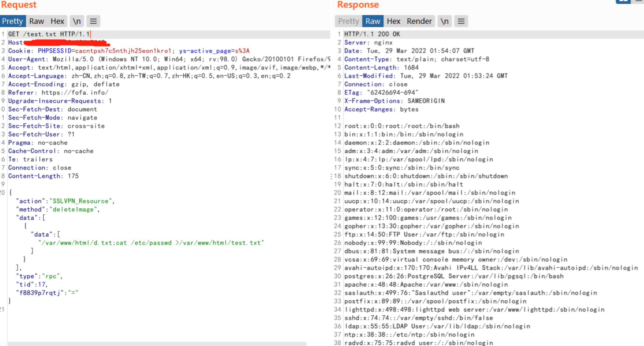Show request in Hex view
This screenshot has width=644, height=346.
(x=57, y=21)
